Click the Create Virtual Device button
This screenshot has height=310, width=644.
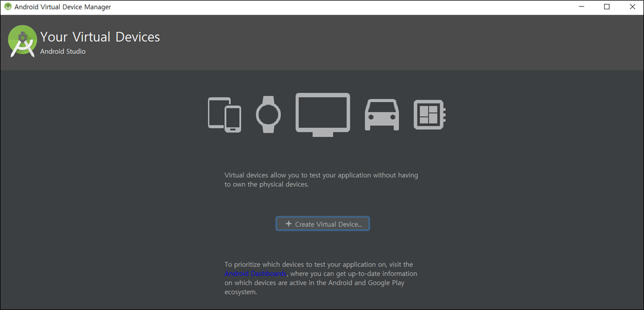click(323, 224)
